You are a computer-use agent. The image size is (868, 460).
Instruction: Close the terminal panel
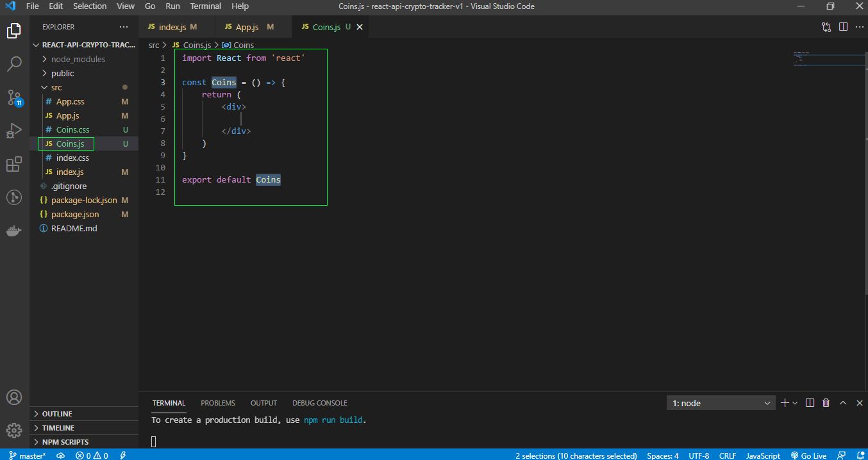[858, 403]
